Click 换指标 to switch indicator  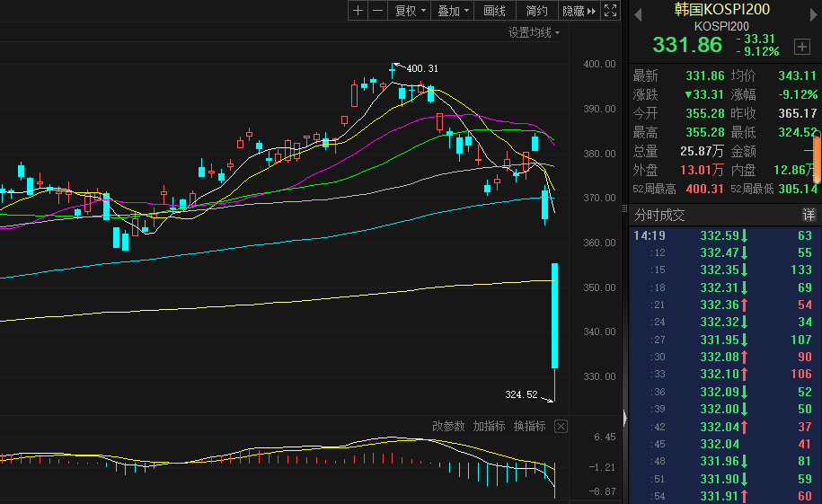tap(529, 426)
